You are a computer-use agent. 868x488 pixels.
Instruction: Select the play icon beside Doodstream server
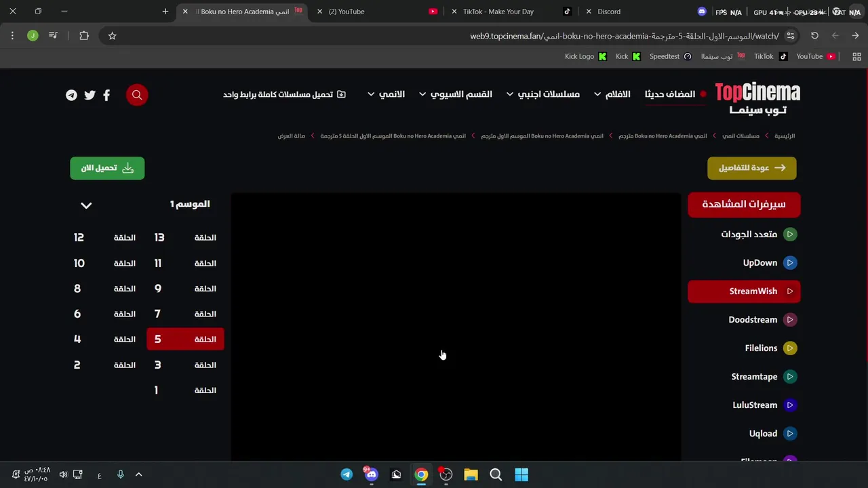pyautogui.click(x=790, y=319)
